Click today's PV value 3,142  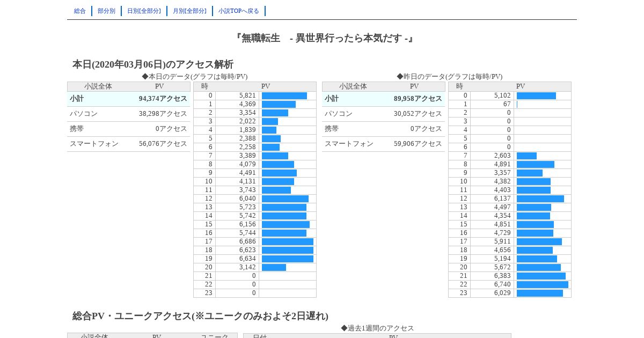(247, 267)
